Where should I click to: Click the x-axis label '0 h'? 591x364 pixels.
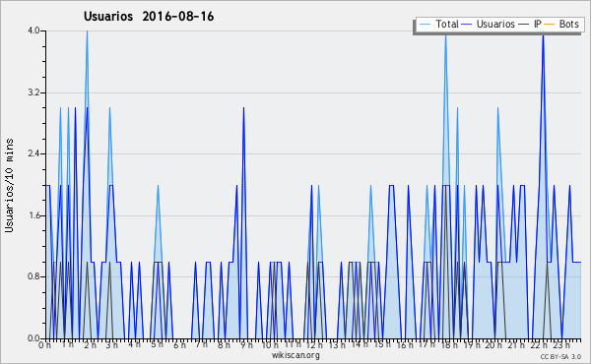[45, 345]
